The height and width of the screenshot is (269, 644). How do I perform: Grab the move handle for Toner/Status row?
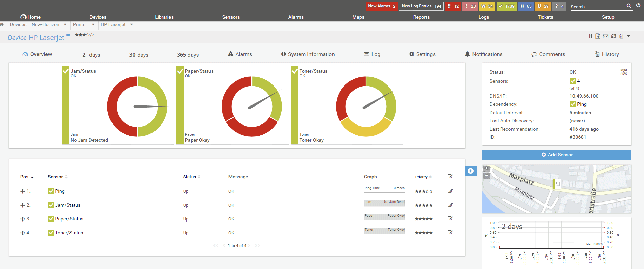pyautogui.click(x=23, y=233)
